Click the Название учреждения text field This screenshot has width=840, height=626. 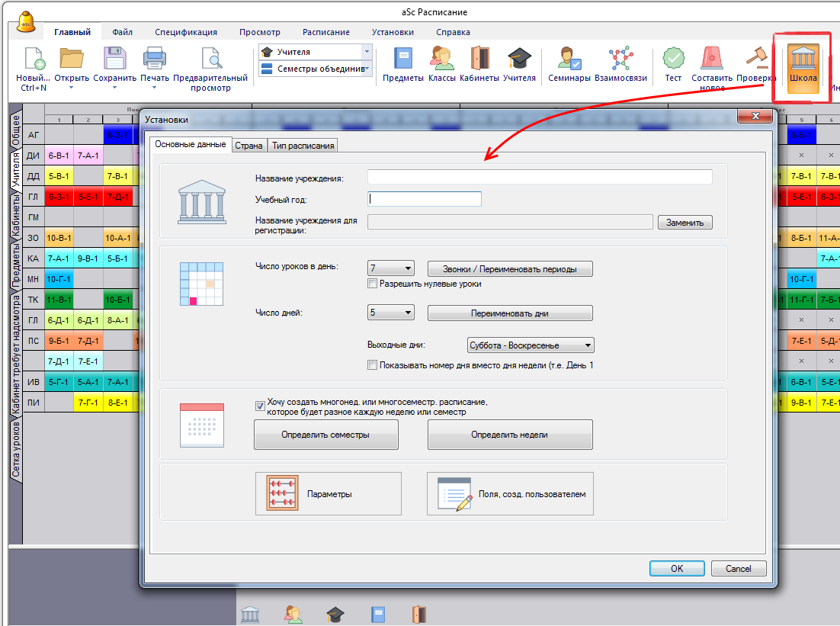(x=540, y=177)
